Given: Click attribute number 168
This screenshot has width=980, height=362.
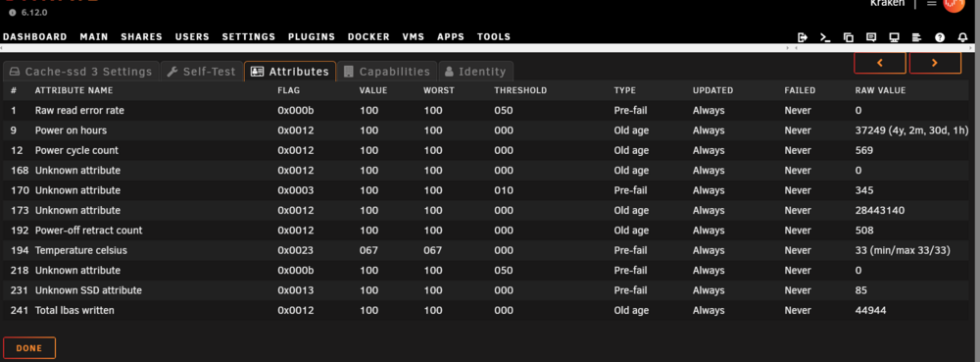Looking at the screenshot, I should (20, 170).
